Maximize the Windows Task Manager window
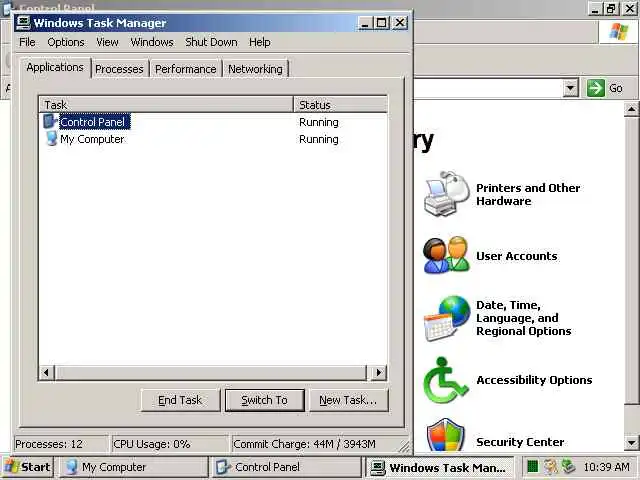 pos(382,23)
